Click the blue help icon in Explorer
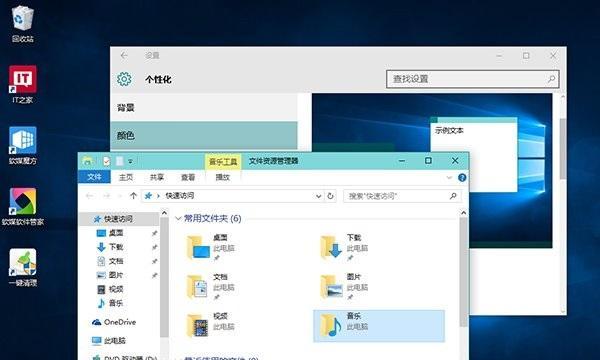The height and width of the screenshot is (360, 600). tap(462, 178)
